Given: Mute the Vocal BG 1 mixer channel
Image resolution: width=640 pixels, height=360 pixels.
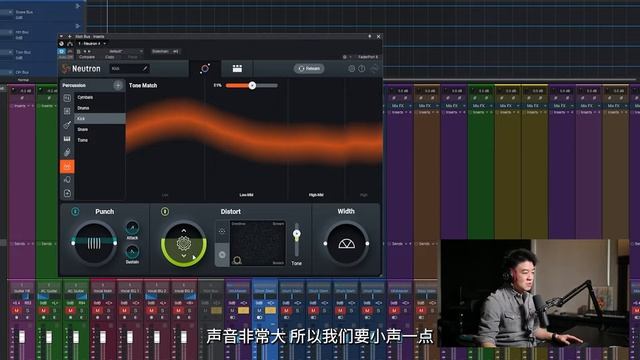Looking at the screenshot, I should pos(124,310).
